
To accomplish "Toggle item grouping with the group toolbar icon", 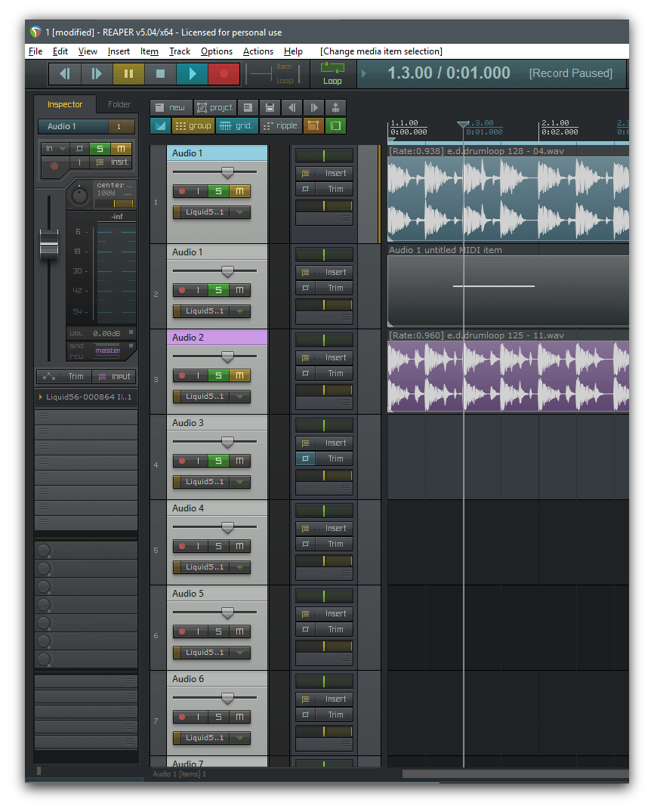I will click(x=194, y=125).
